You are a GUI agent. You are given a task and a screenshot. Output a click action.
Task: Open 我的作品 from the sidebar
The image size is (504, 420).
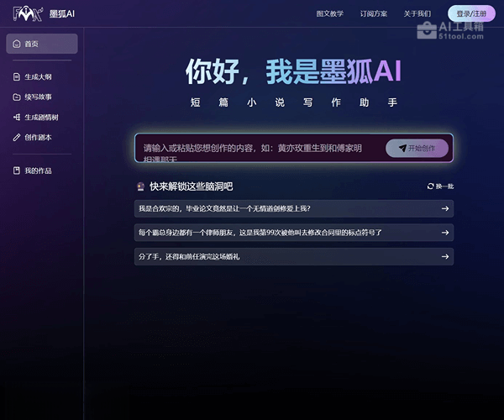38,171
